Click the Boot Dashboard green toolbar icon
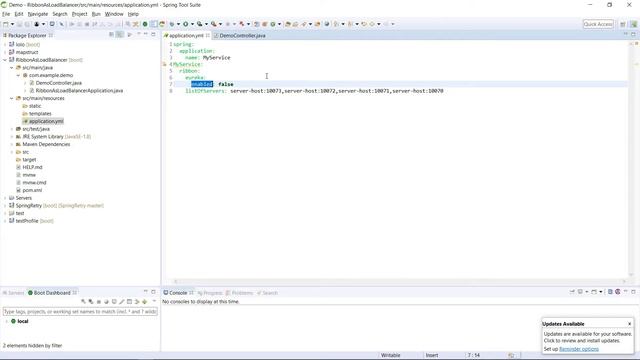This screenshot has height=360, width=640. click(x=144, y=24)
